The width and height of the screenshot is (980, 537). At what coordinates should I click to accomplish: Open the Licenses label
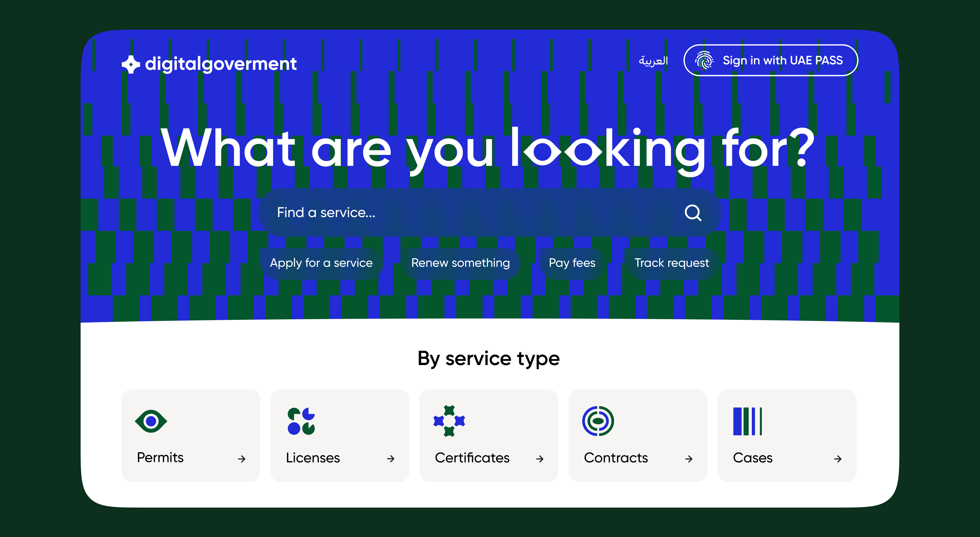tap(313, 458)
